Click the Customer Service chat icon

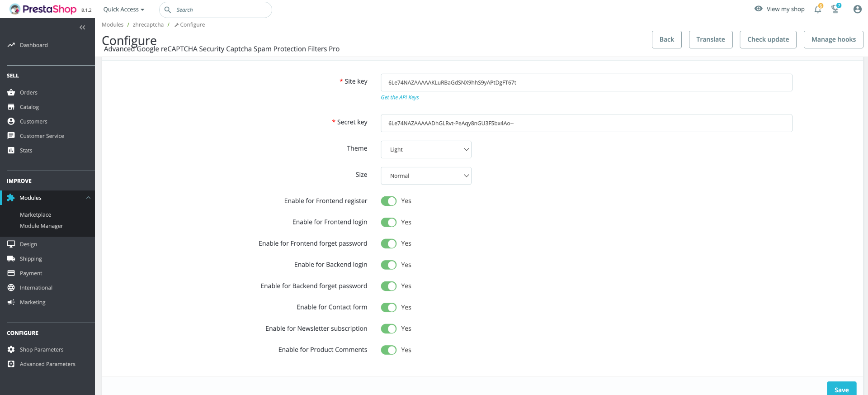click(11, 136)
